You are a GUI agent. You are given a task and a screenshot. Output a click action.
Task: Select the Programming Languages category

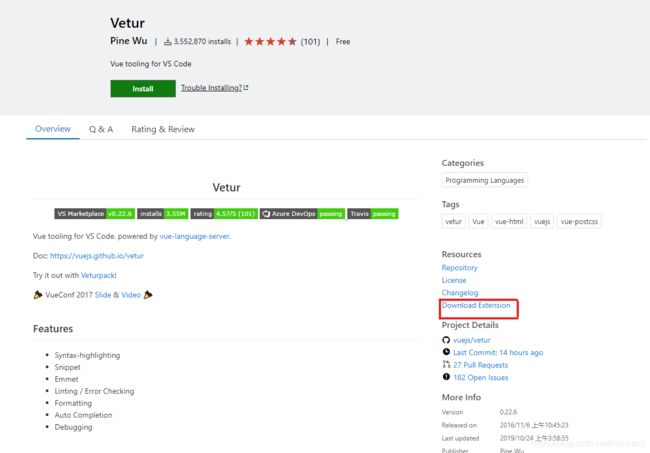[485, 180]
